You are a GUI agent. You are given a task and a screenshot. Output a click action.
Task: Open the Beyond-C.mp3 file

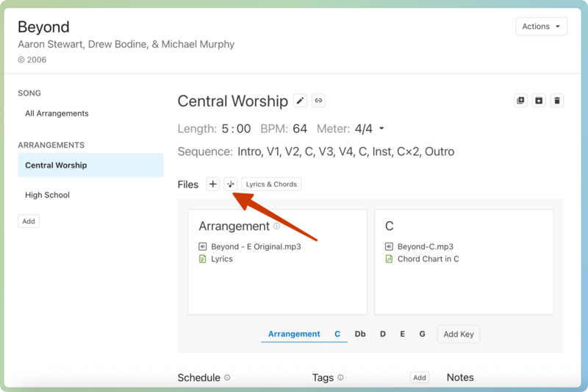tap(425, 247)
